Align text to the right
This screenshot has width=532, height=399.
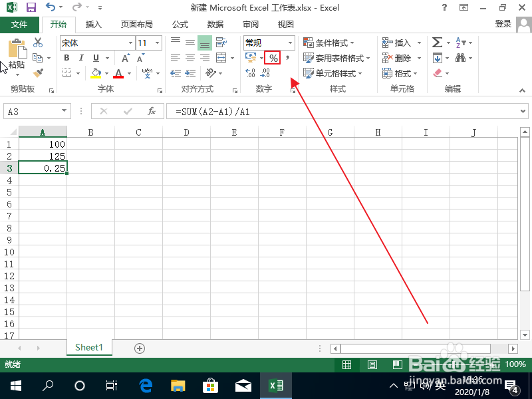click(205, 58)
